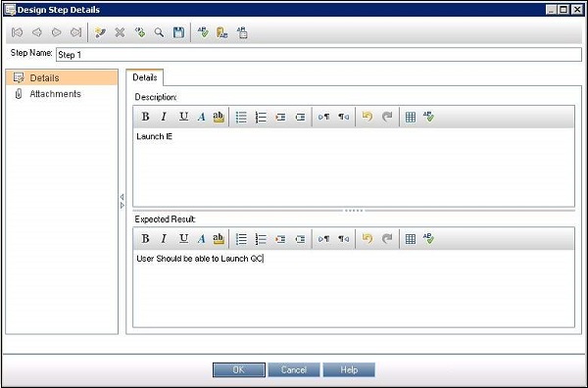Expand the sidebar with right arrow handle
Viewport: 588px width, 388px height.
point(122,206)
